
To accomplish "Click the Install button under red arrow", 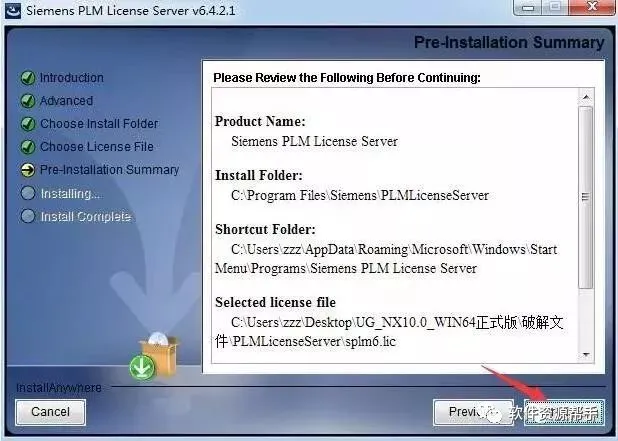I will pyautogui.click(x=564, y=412).
